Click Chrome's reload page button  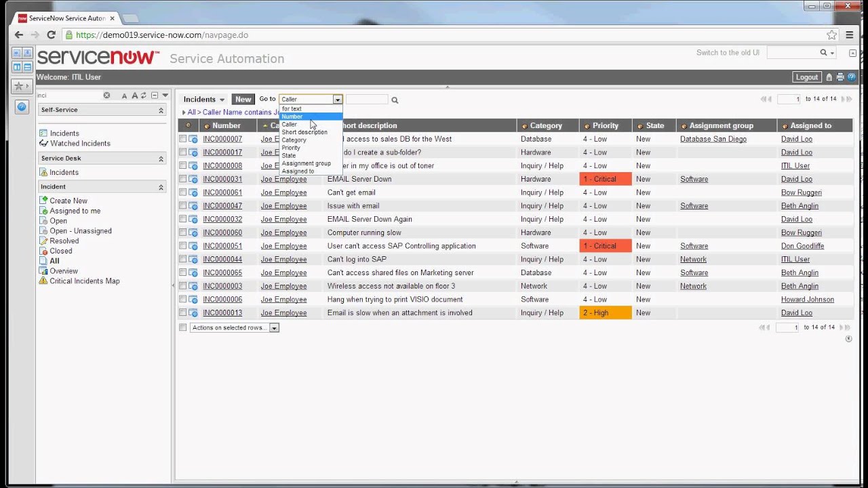(x=51, y=35)
